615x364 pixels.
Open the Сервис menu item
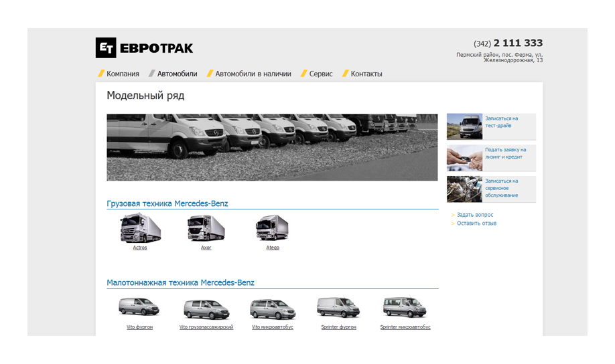321,74
